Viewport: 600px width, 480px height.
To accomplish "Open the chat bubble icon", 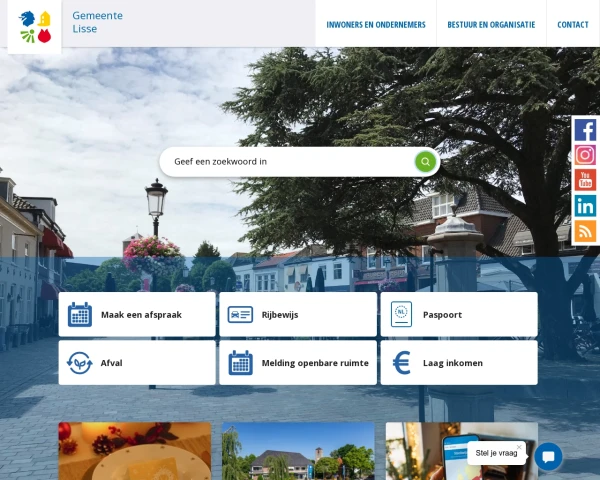I will coord(548,456).
